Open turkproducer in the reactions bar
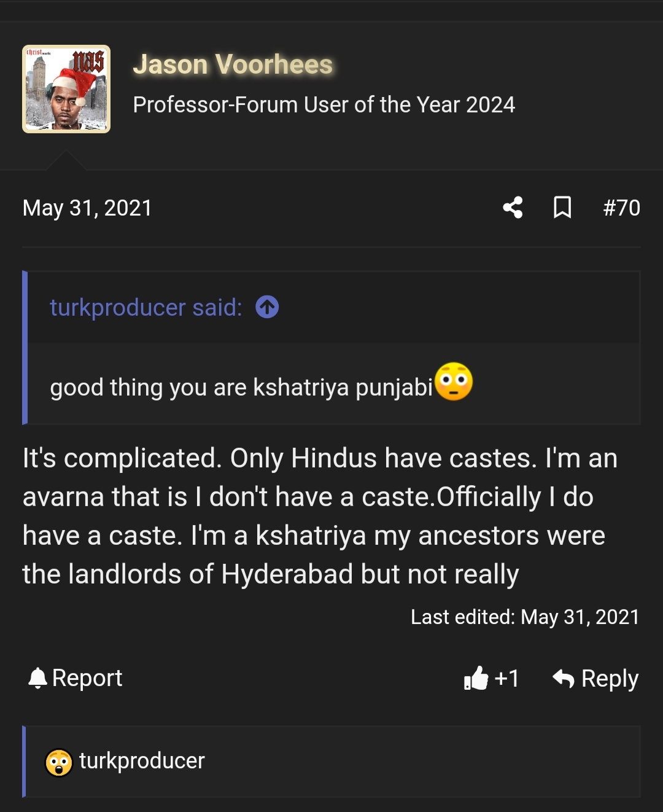663x812 pixels. coord(142,761)
